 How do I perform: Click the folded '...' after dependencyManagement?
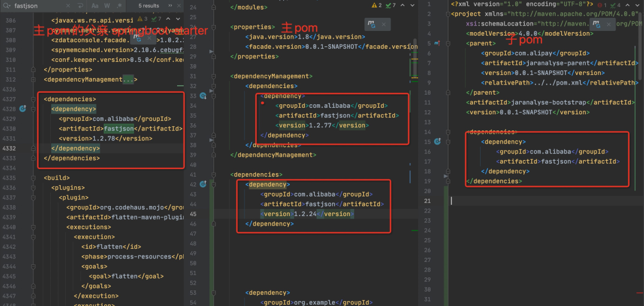click(x=128, y=80)
